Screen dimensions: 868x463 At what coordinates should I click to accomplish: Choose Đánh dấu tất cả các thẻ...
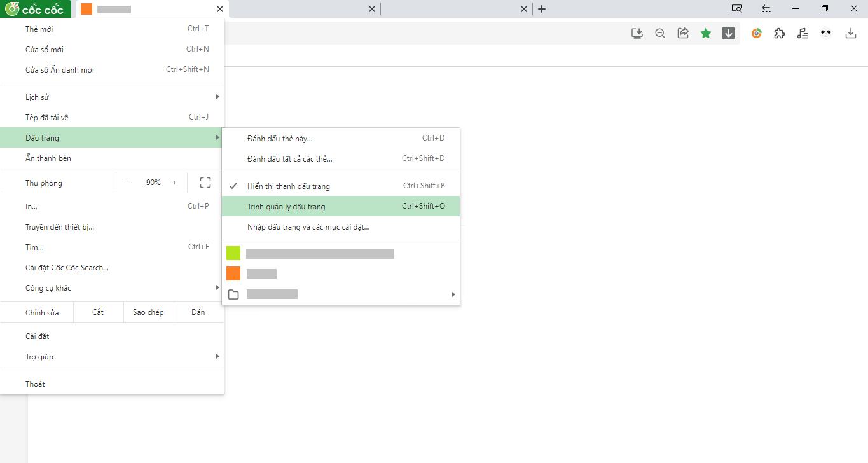341,158
